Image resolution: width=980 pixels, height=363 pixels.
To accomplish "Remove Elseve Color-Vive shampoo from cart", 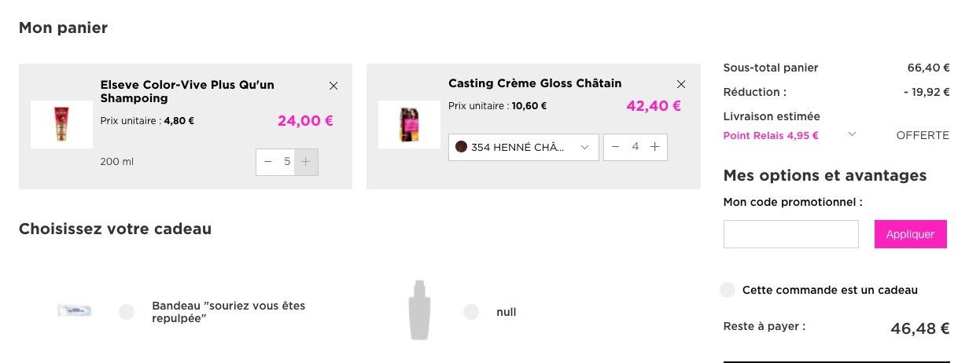I will tap(333, 86).
